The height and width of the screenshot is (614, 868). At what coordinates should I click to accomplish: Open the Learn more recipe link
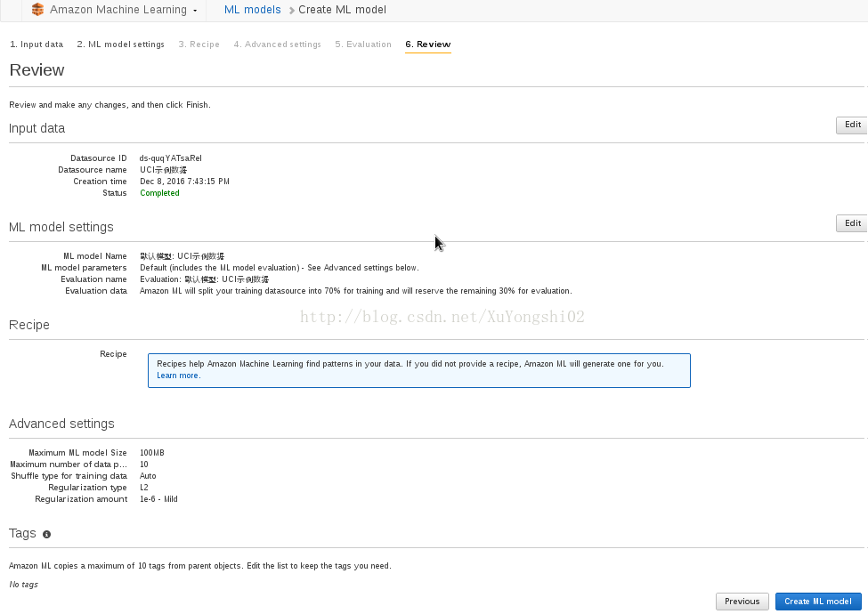(x=178, y=376)
